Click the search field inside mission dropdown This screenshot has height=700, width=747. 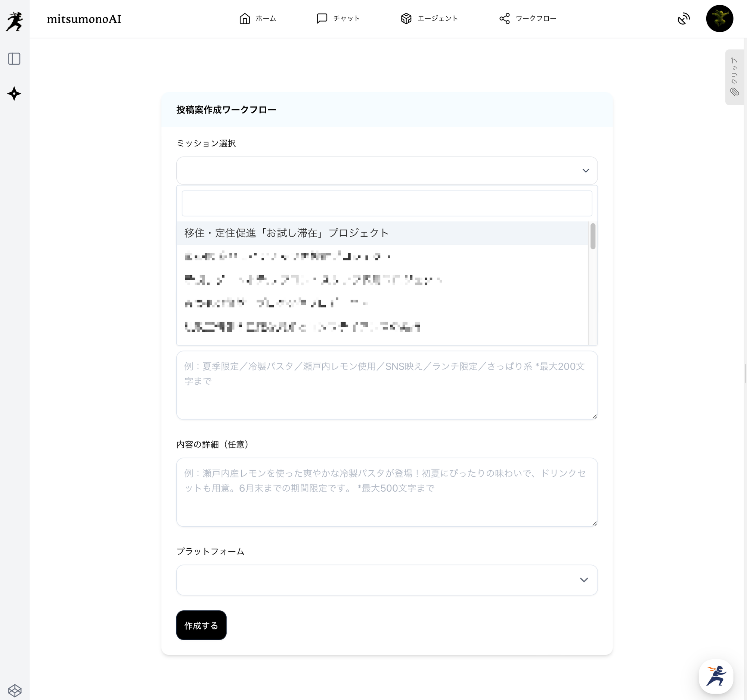pos(387,203)
